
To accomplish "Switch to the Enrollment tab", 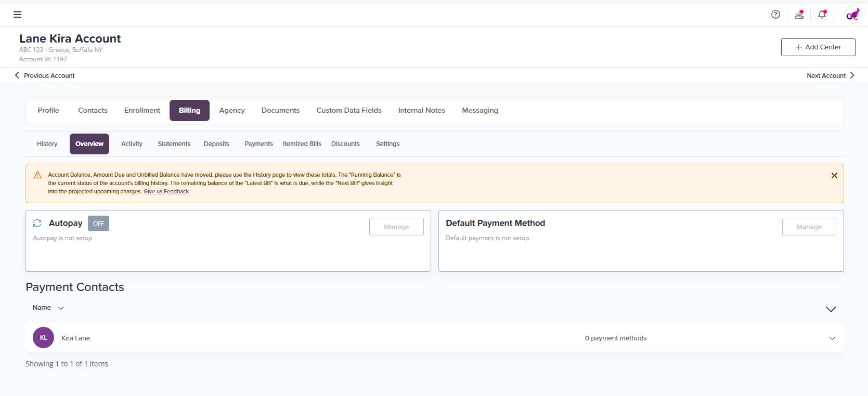I will (x=142, y=110).
